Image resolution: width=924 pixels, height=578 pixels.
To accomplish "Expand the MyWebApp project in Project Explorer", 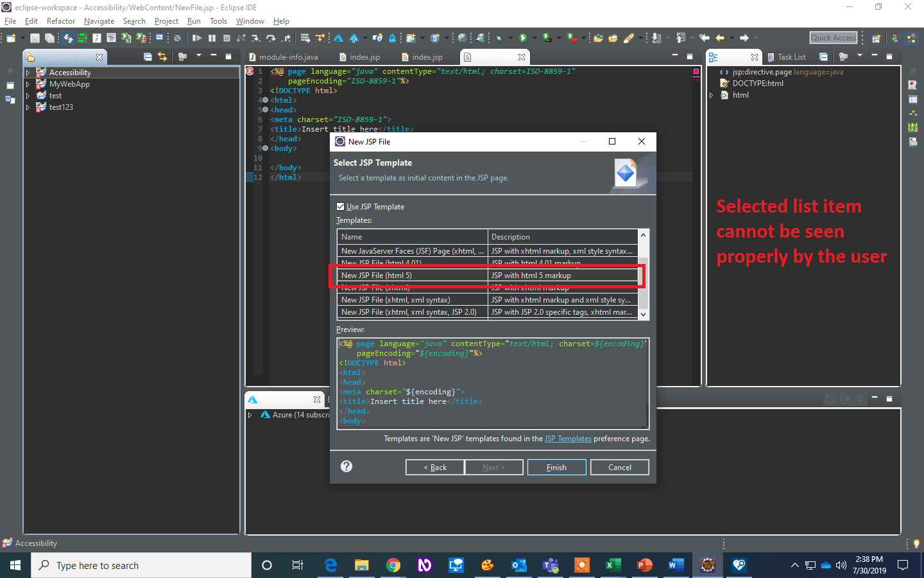I will click(28, 83).
